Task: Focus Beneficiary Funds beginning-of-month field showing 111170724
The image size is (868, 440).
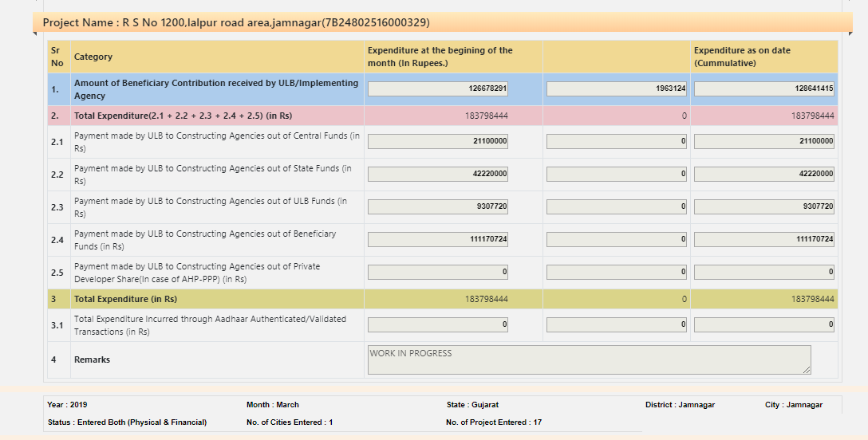Action: pyautogui.click(x=437, y=240)
